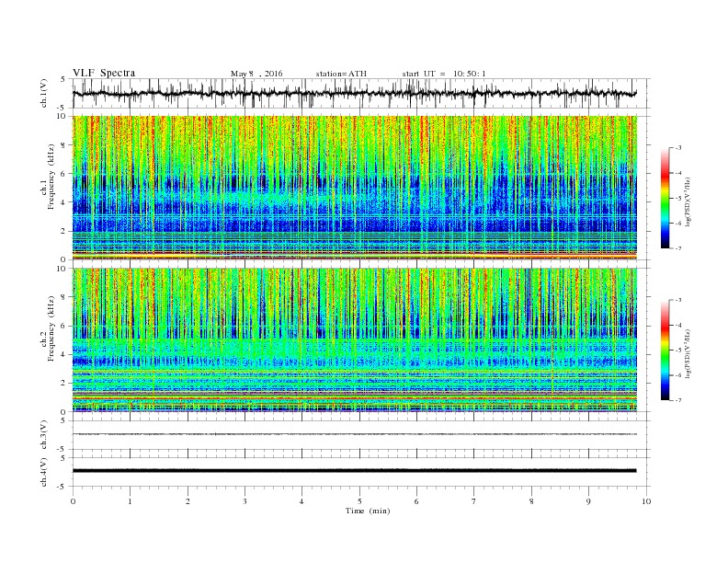Click time axis tick label "9"
This screenshot has width=728, height=563.
coord(588,501)
